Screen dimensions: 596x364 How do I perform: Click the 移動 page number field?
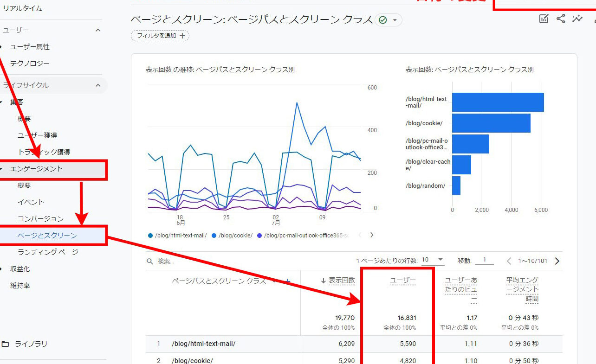tap(485, 260)
